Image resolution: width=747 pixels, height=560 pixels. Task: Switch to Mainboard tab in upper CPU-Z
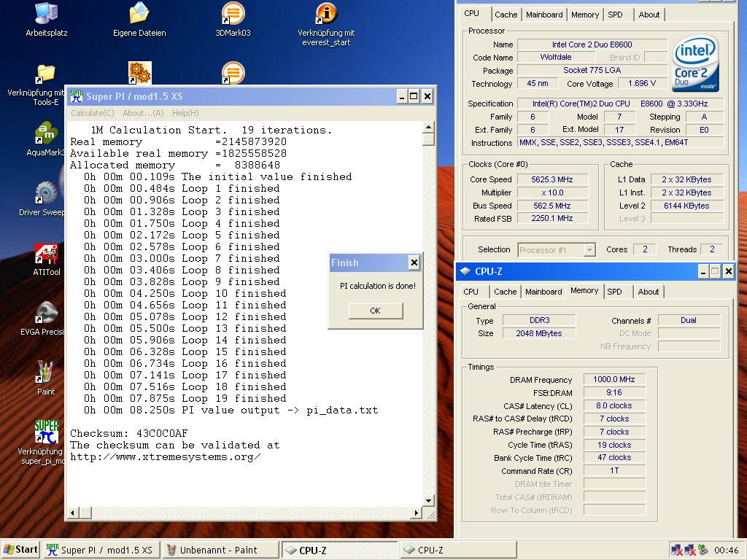pyautogui.click(x=544, y=15)
